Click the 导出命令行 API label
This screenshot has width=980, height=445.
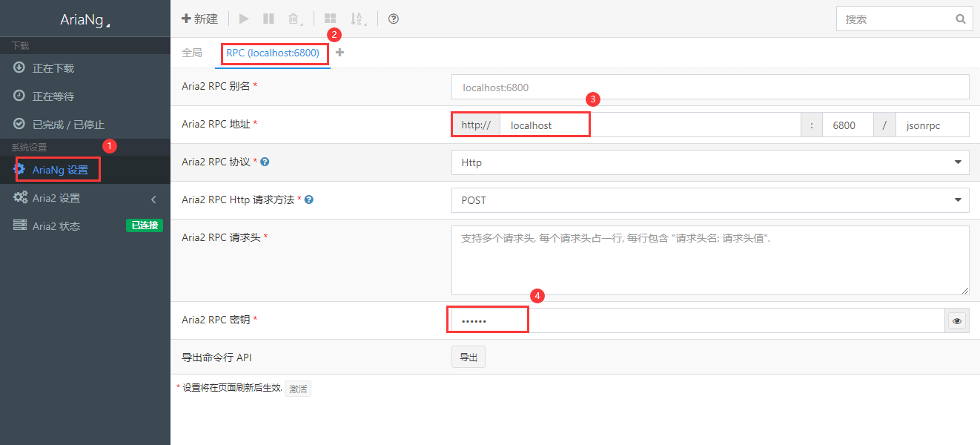pyautogui.click(x=216, y=357)
